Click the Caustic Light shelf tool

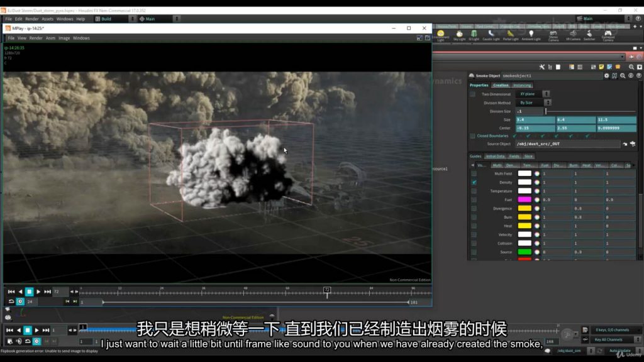[491, 35]
